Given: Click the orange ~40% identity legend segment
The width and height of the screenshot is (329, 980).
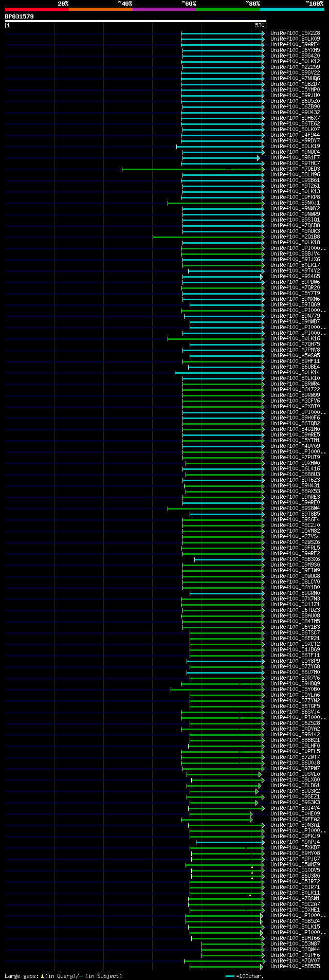Looking at the screenshot, I should 101,9.
